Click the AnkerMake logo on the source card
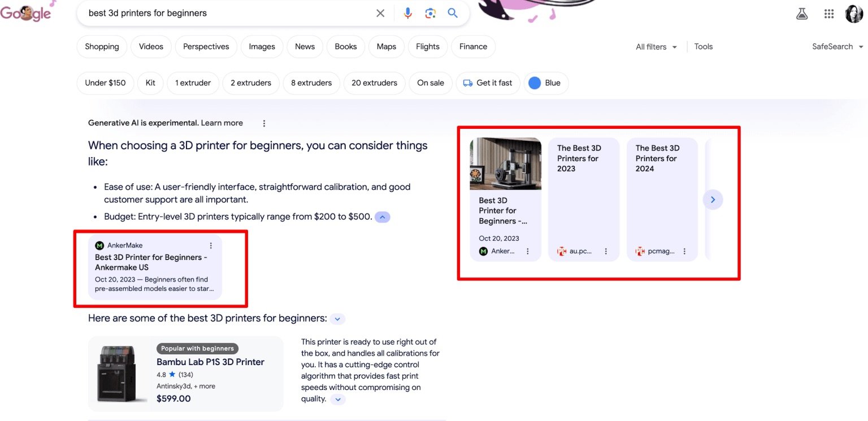Image resolution: width=868 pixels, height=421 pixels. [x=99, y=245]
